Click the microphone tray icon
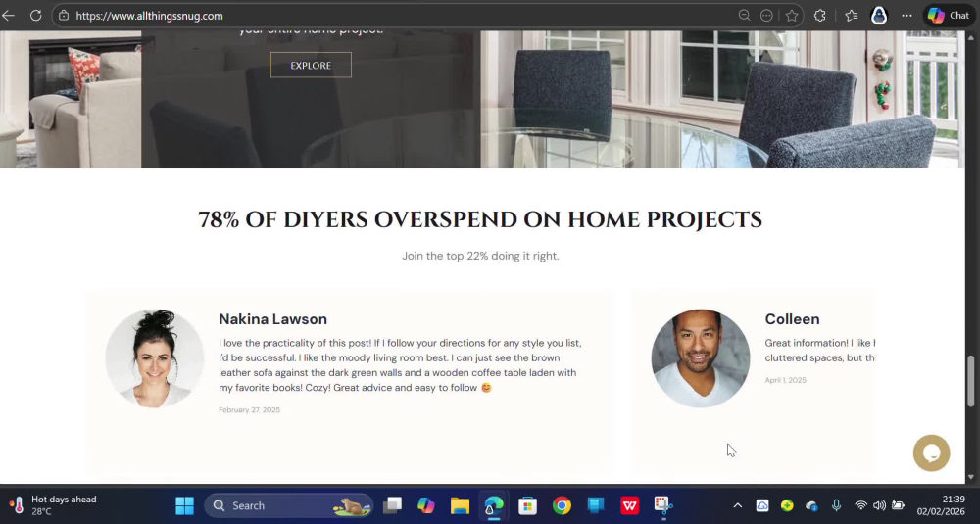Viewport: 980px width, 524px height. (x=836, y=506)
